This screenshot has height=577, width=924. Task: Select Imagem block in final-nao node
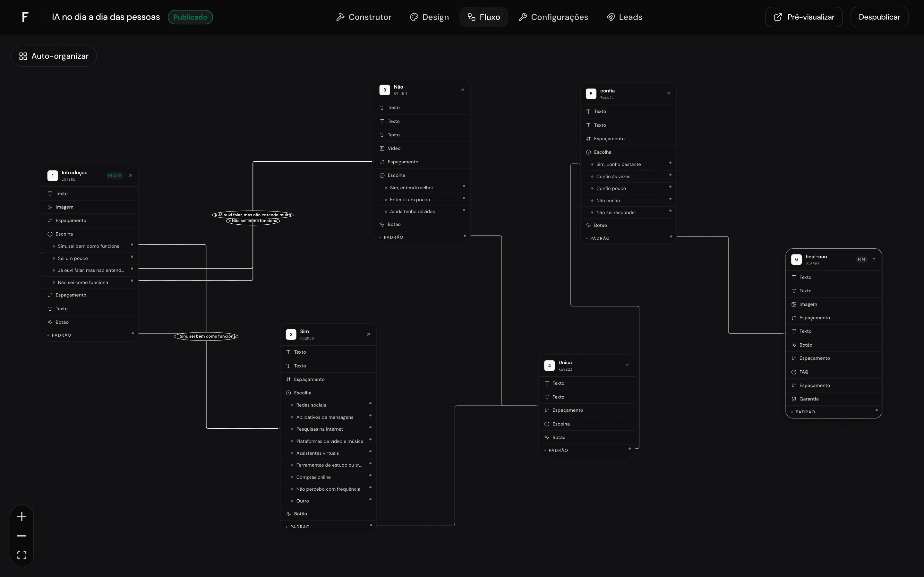click(x=834, y=304)
